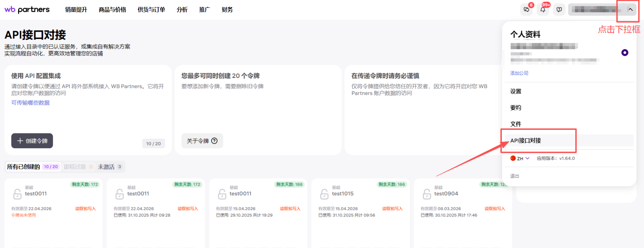The height and width of the screenshot is (248, 644).
Task: Click the wb partners logo
Action: [27, 10]
